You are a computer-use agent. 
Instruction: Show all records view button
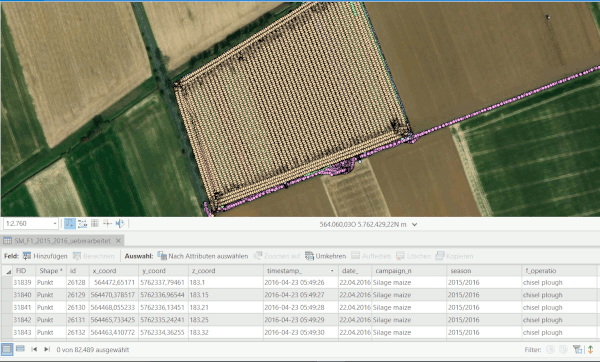7,349
